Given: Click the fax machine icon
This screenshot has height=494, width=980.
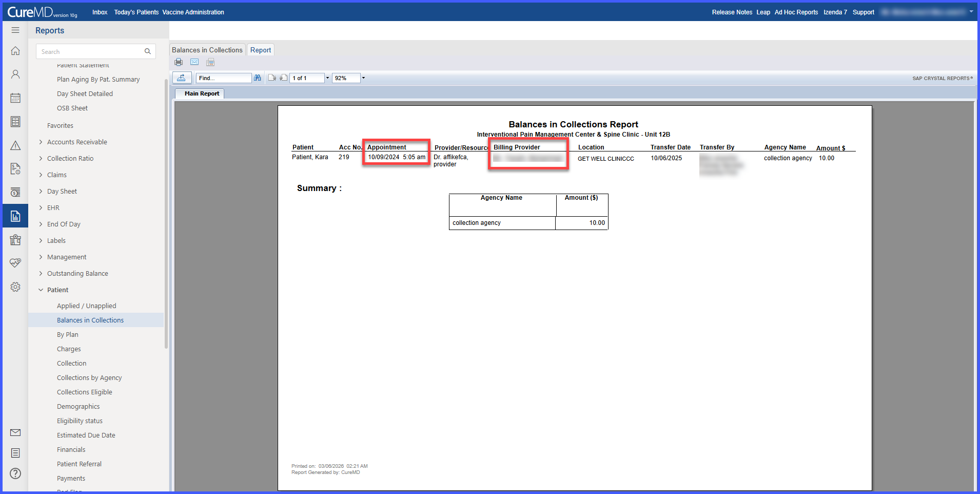Looking at the screenshot, I should click(x=210, y=62).
